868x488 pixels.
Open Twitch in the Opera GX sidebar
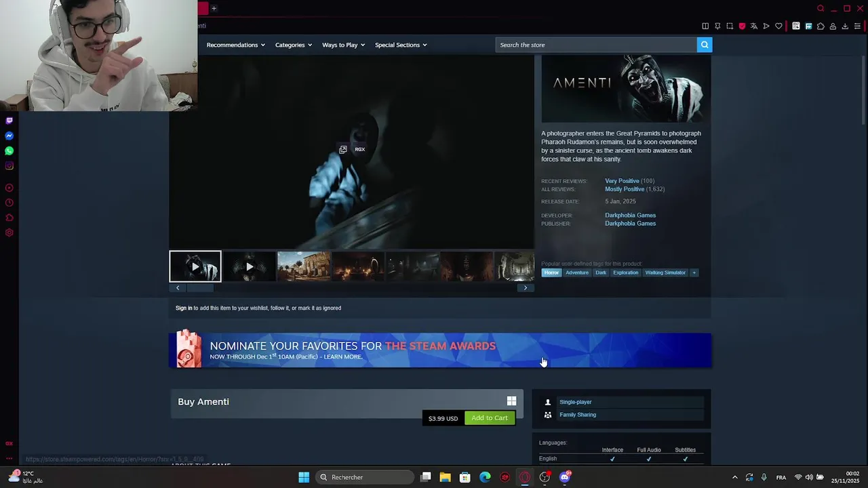(x=9, y=121)
